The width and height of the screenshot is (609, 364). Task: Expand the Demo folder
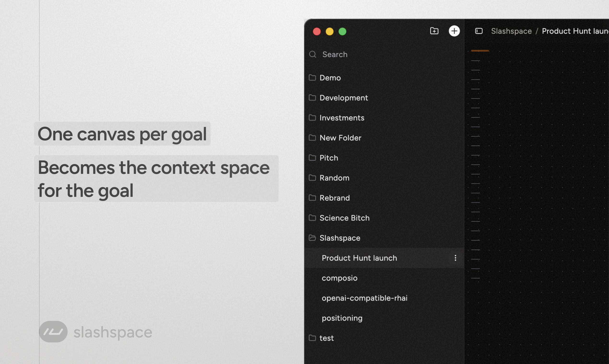(x=384, y=78)
